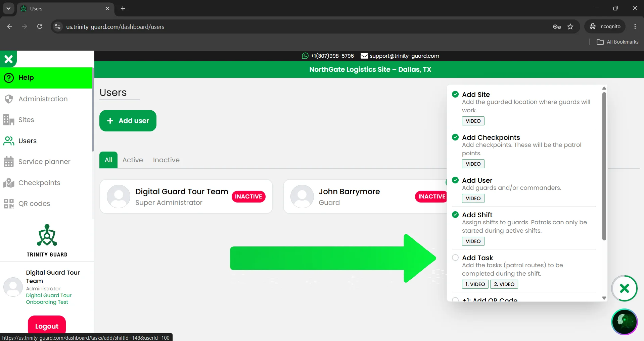
Task: Open the Add Site VIDEO button
Action: point(473,121)
